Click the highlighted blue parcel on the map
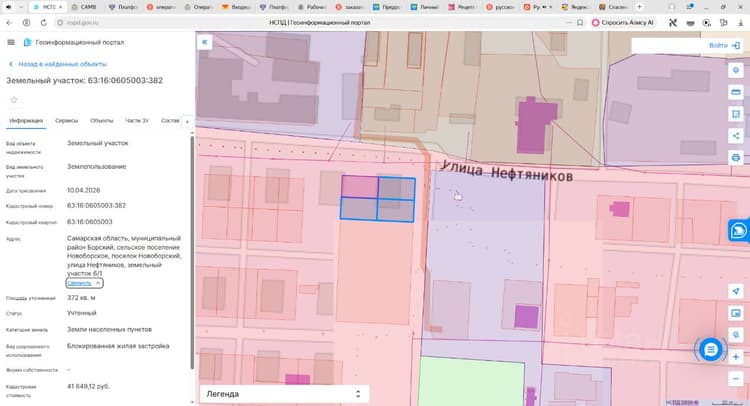The height and width of the screenshot is (406, 750). [377, 199]
